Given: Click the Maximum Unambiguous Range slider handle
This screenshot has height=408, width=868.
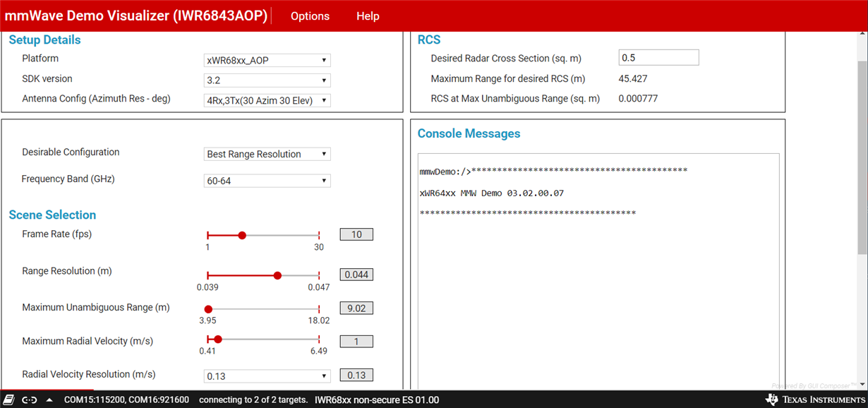Looking at the screenshot, I should point(208,309).
